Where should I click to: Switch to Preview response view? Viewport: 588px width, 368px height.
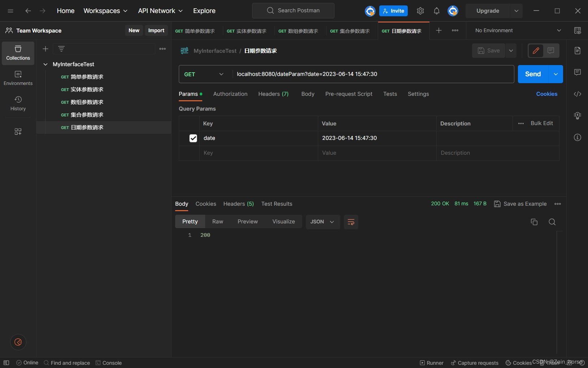(248, 222)
